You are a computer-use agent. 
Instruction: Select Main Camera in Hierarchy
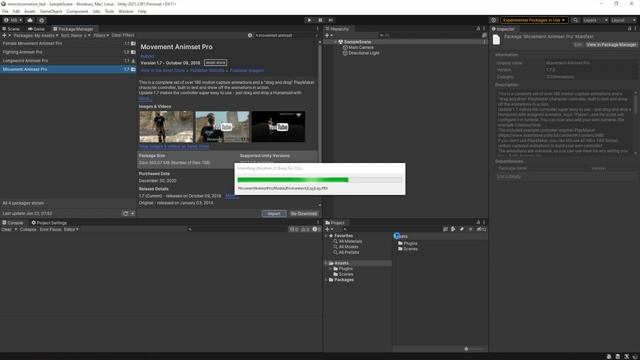pos(361,47)
